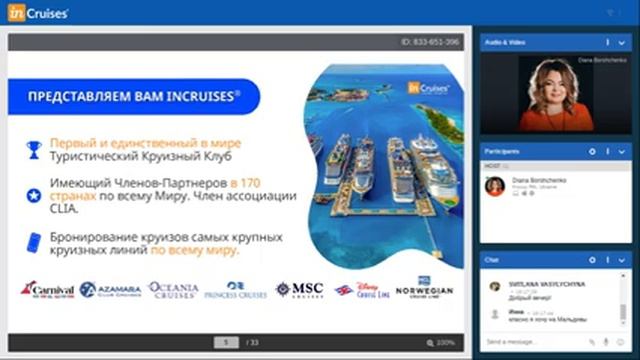
Task: Open Chat panel settings gear
Action: [592, 260]
